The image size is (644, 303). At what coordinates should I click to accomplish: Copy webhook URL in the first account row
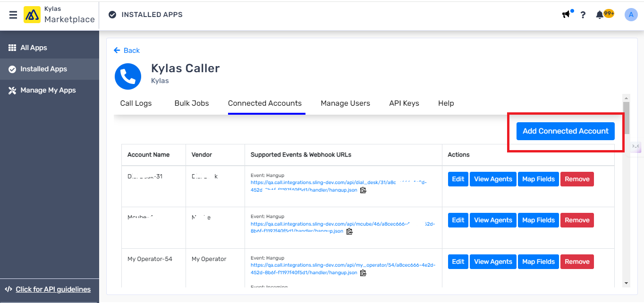click(x=363, y=190)
